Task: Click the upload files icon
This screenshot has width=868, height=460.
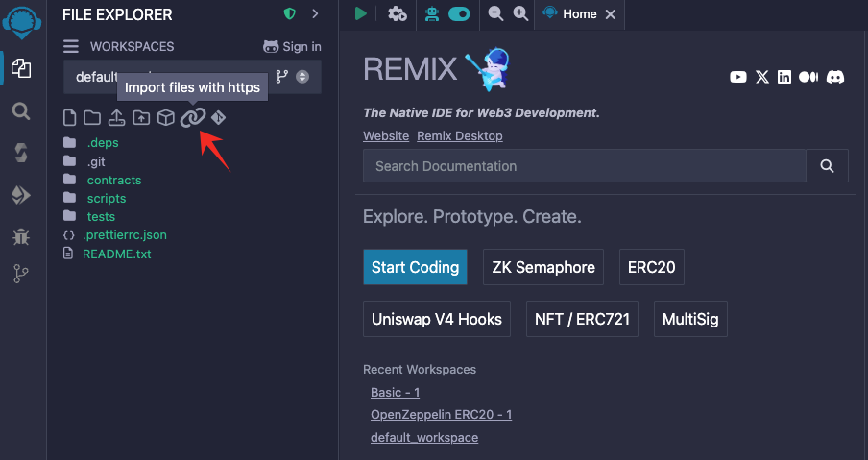Action: click(x=116, y=118)
